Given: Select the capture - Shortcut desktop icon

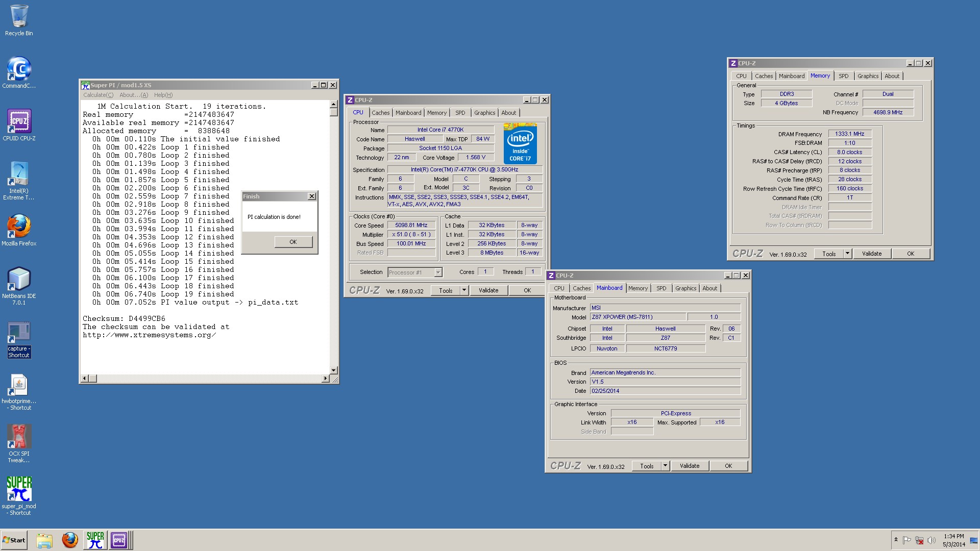Looking at the screenshot, I should [x=19, y=339].
